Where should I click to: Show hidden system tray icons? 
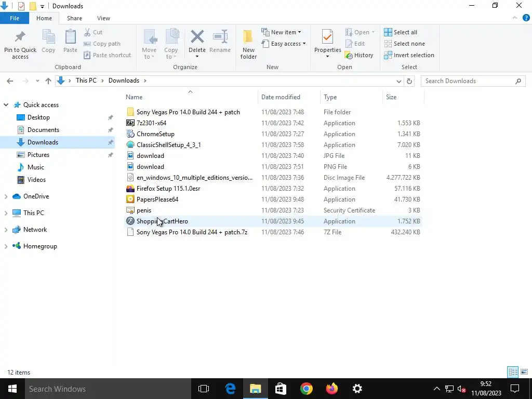436,389
